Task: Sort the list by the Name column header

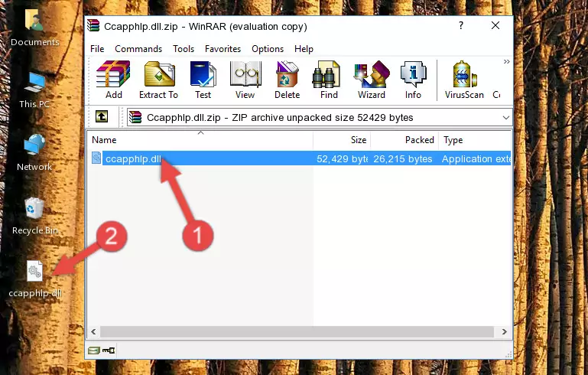Action: tap(200, 140)
